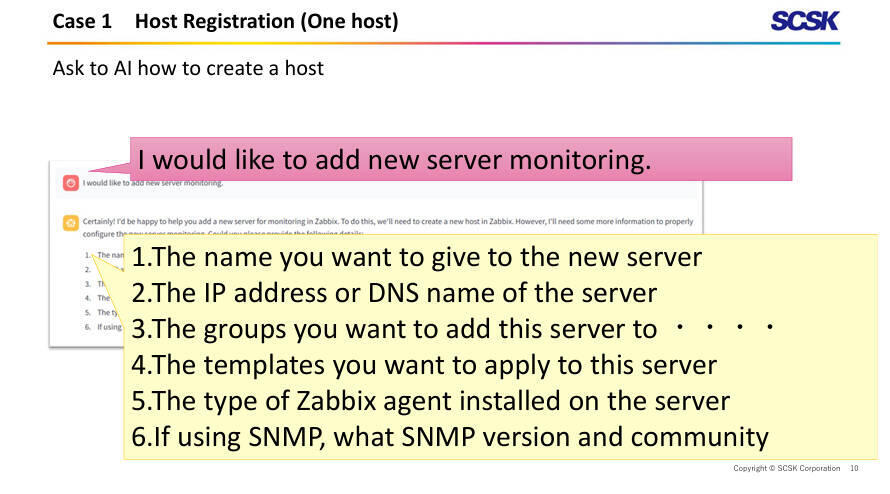The image size is (890, 494).
Task: Click line '3.The groups you want to add this server to'
Action: pos(394,329)
